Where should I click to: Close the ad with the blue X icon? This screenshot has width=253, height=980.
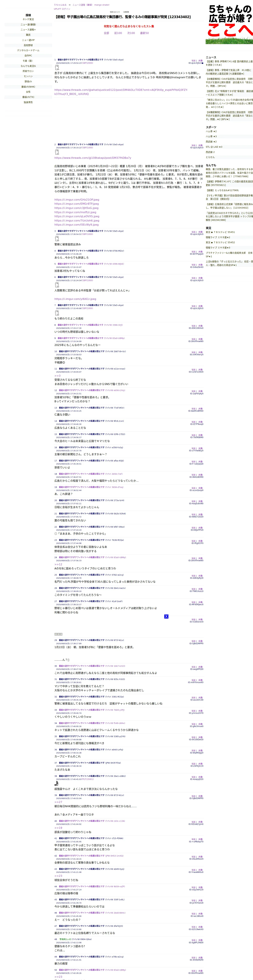(x=166, y=616)
